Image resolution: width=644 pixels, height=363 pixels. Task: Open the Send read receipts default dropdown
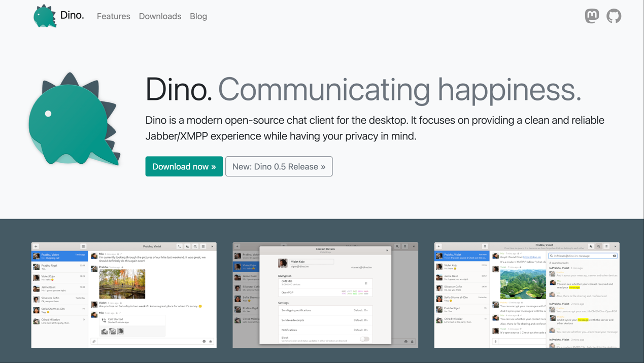(361, 320)
